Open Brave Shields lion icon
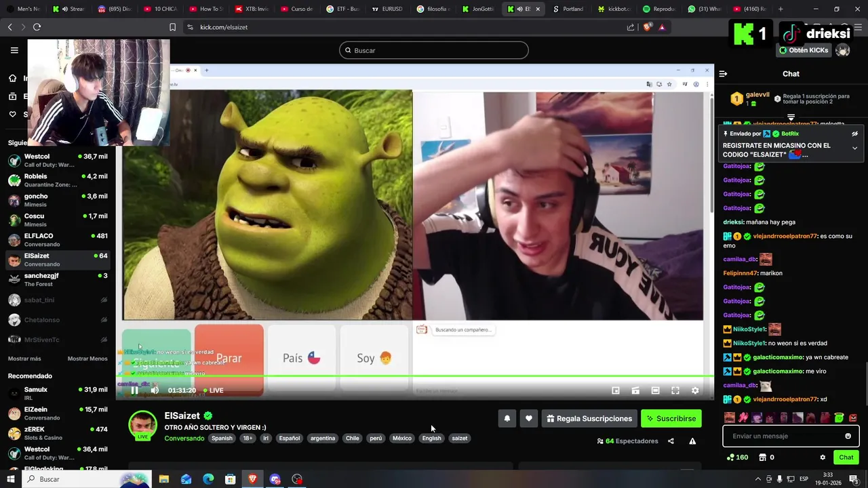This screenshot has width=868, height=488. (x=647, y=27)
